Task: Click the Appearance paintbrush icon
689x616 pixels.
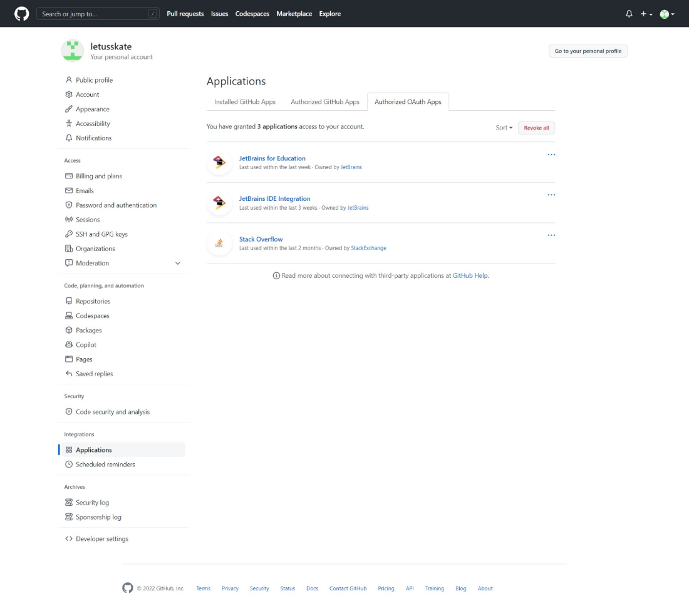Action: pyautogui.click(x=68, y=109)
